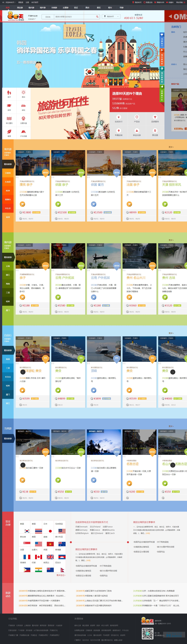Open the Travel Korea banner image

(83, 55)
